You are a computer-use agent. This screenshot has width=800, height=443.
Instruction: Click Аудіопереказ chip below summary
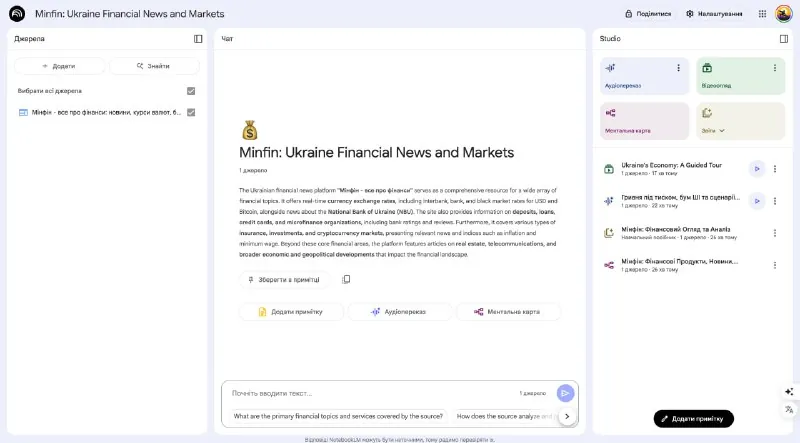pyautogui.click(x=399, y=312)
